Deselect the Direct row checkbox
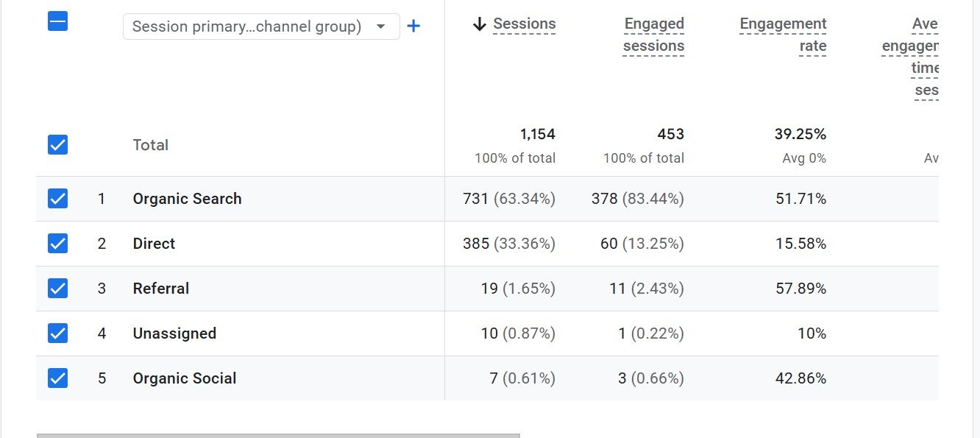Screen dimensions: 980x438 coord(57,244)
